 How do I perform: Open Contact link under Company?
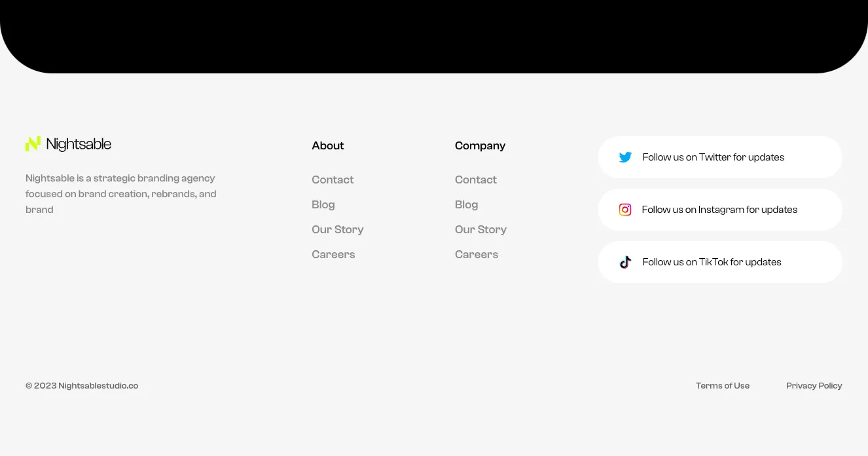tap(476, 180)
